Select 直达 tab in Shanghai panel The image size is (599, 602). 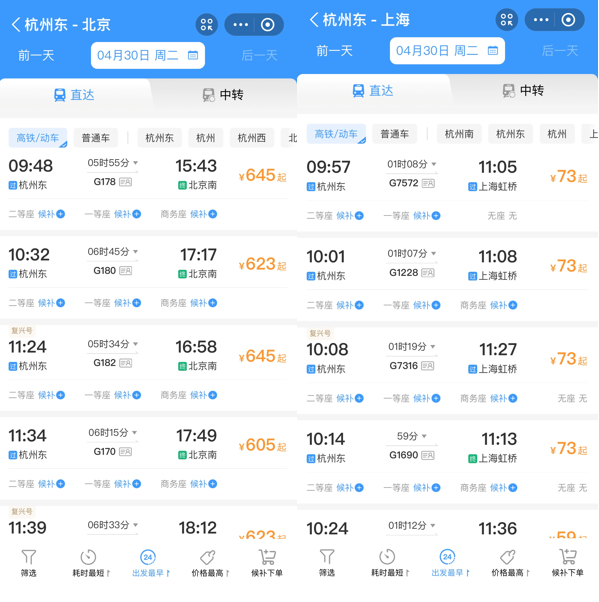pyautogui.click(x=372, y=91)
